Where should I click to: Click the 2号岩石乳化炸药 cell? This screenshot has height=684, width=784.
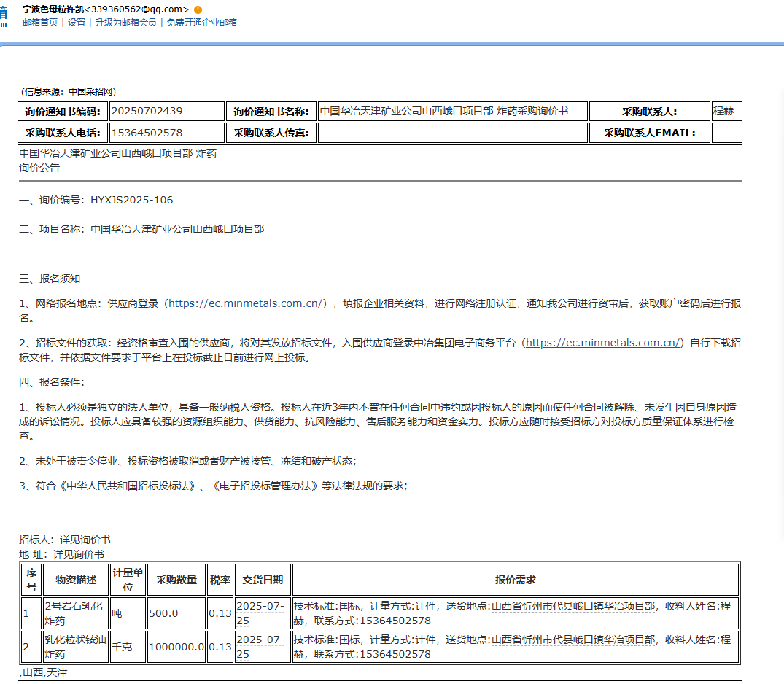coord(76,613)
